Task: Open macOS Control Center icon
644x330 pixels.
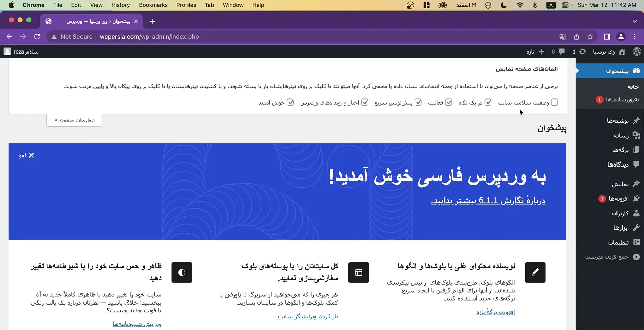Action: pyautogui.click(x=566, y=5)
